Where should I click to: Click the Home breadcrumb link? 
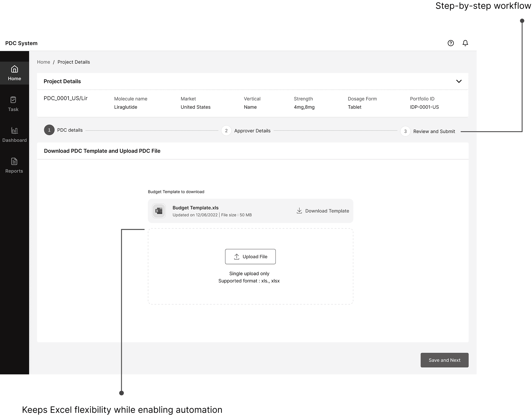tap(44, 62)
